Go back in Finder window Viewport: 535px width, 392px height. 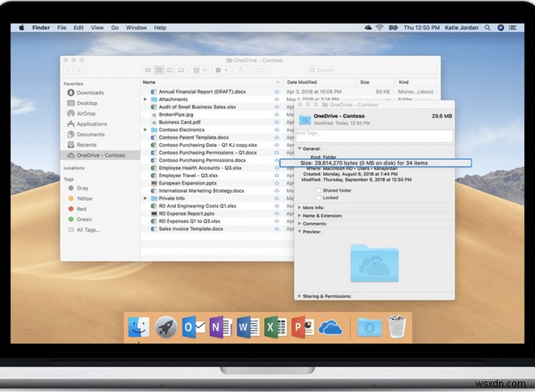(x=68, y=70)
